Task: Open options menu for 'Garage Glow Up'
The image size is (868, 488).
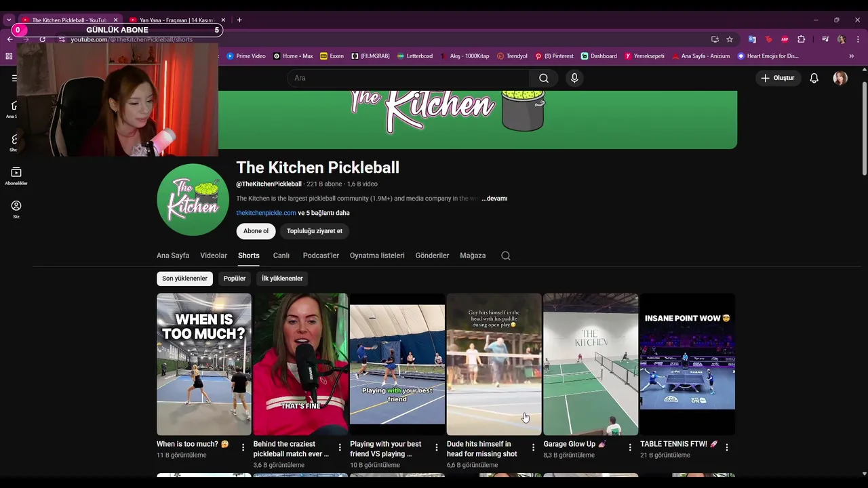Action: coord(630,447)
